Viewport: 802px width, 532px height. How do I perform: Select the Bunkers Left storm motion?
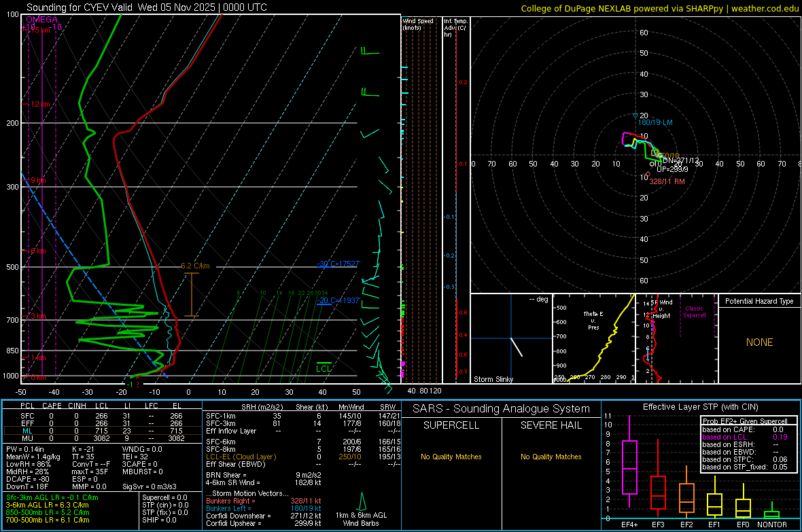(x=264, y=508)
